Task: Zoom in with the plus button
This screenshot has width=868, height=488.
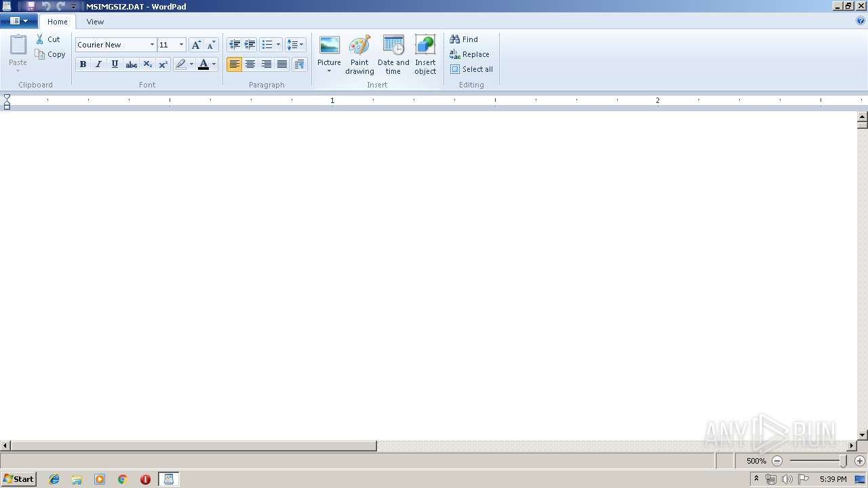Action: click(x=860, y=461)
